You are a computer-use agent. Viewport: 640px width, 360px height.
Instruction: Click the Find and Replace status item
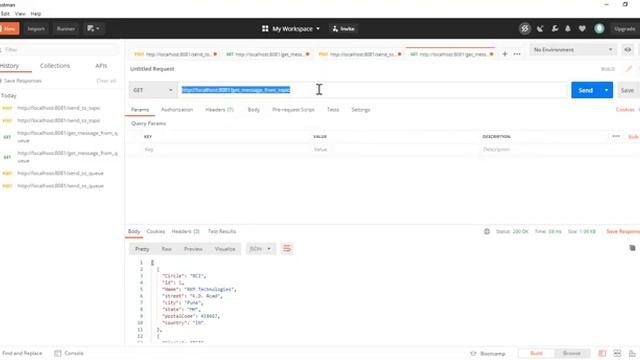tap(22, 353)
